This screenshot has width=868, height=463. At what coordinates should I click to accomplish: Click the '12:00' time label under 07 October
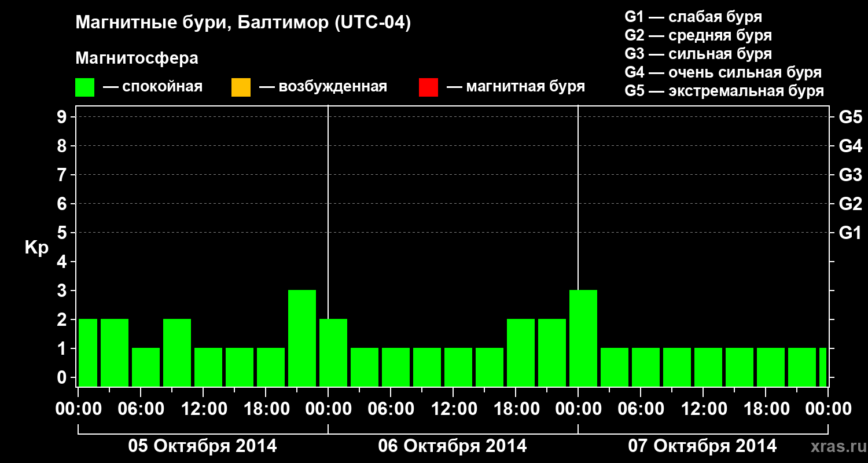pos(703,409)
